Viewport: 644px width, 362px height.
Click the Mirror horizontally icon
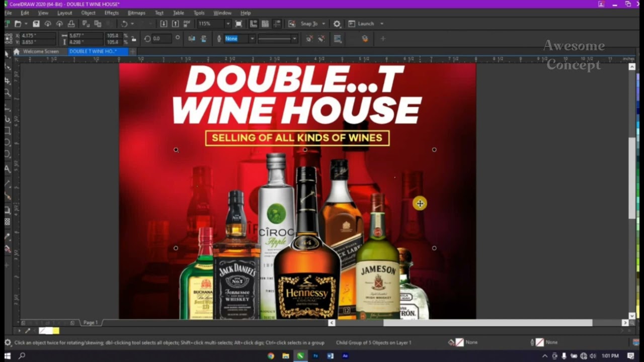pos(192,39)
